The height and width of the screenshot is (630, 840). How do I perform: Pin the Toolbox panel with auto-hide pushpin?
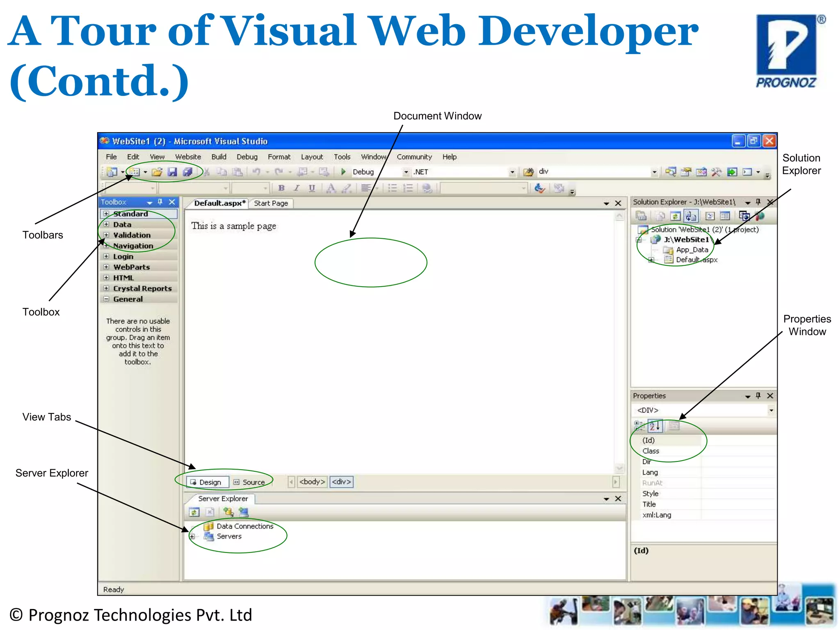tap(160, 202)
